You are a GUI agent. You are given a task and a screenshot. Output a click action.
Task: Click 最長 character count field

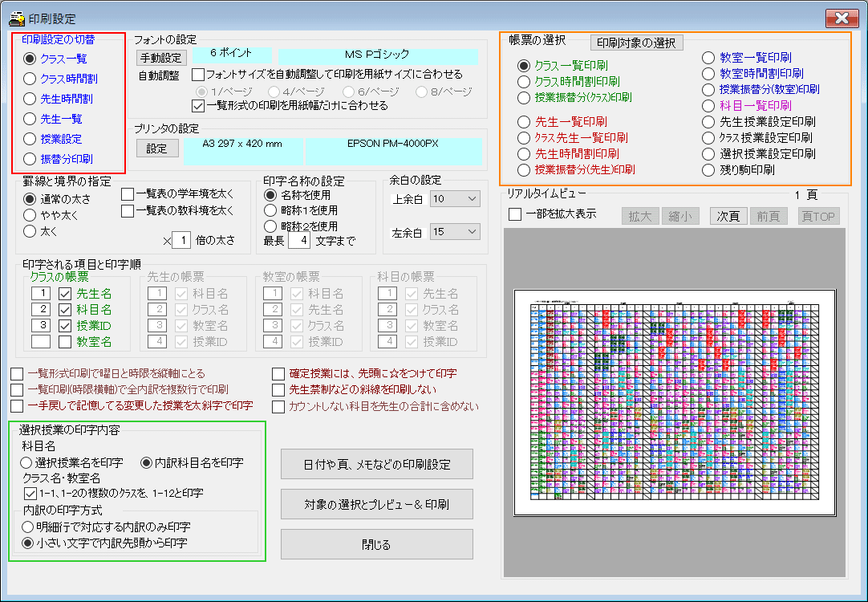click(x=299, y=241)
